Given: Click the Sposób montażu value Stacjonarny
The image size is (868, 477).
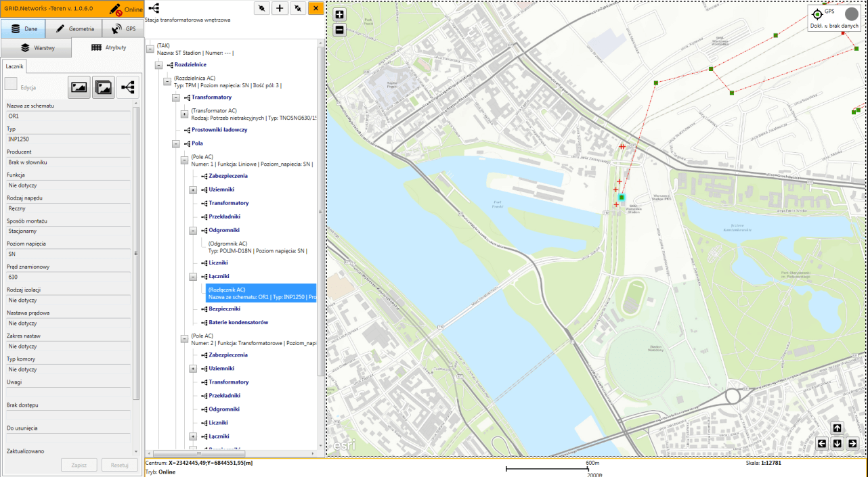Looking at the screenshot, I should (x=68, y=231).
